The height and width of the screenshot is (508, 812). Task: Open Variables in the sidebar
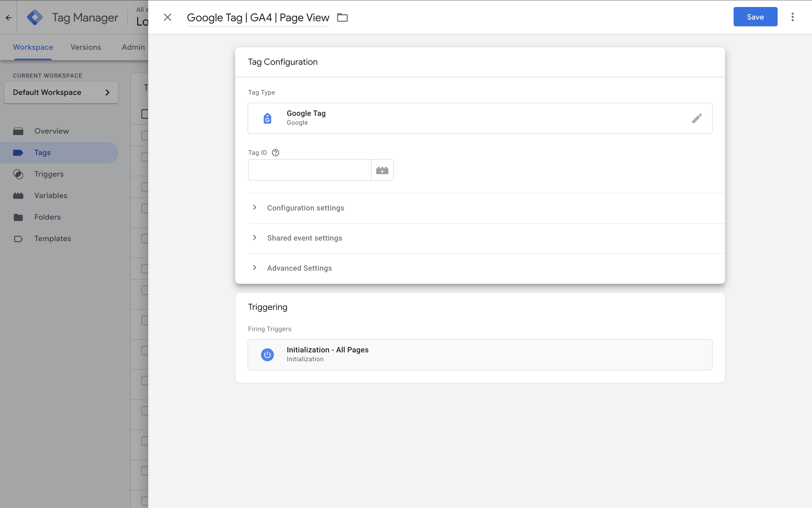coord(59,196)
